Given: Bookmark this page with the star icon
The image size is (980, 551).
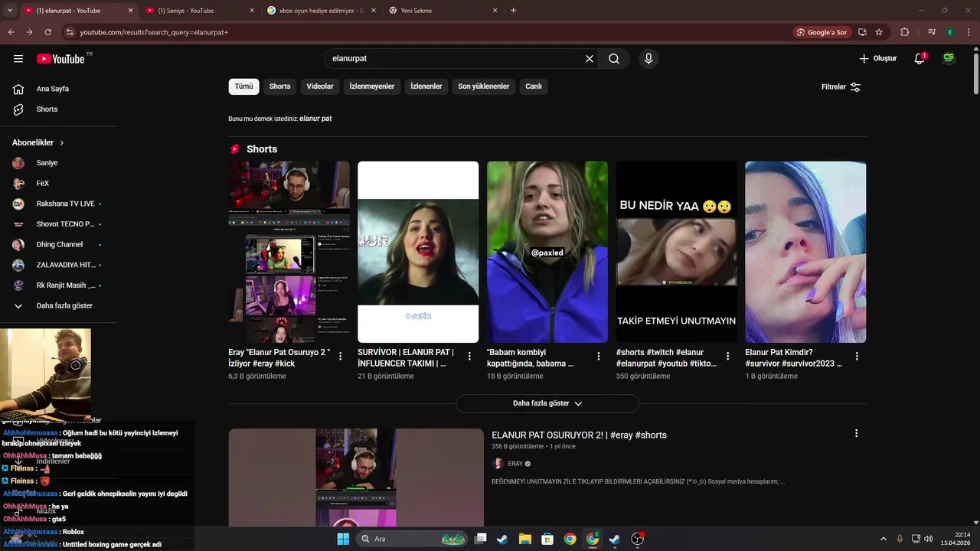Looking at the screenshot, I should pos(879,32).
